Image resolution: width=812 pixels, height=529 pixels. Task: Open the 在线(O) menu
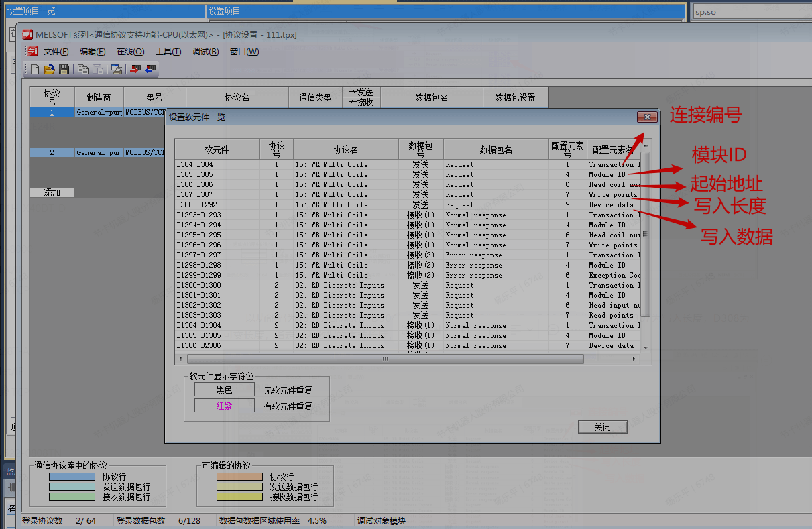(x=130, y=52)
